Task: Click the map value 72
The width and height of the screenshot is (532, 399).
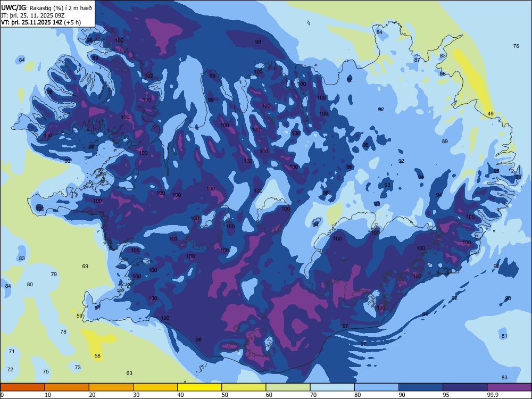Action: pos(10,369)
